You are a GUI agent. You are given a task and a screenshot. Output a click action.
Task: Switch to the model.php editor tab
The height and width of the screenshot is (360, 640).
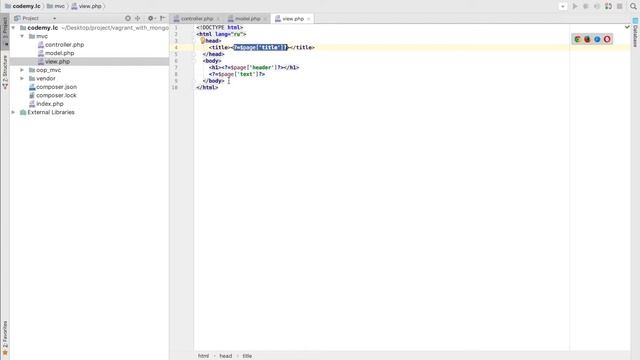tap(247, 19)
